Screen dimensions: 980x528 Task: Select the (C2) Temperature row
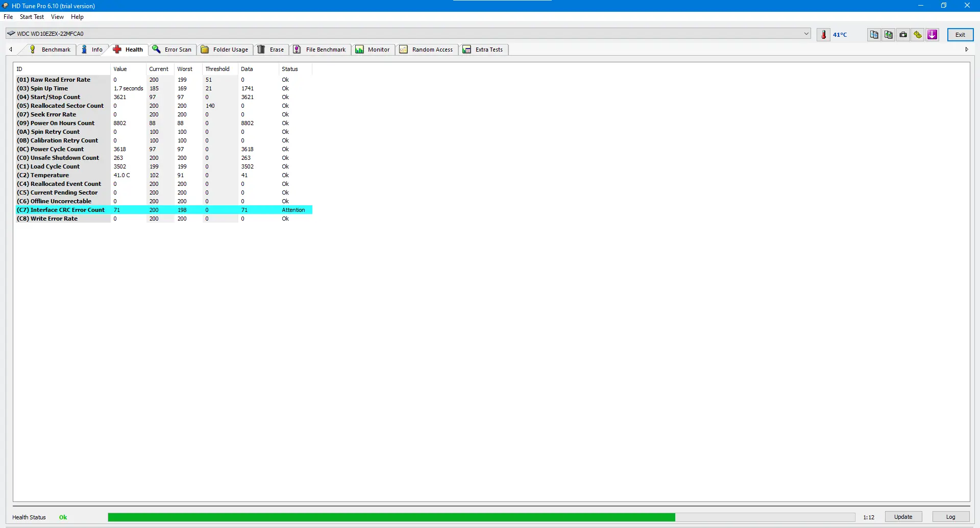pos(163,175)
